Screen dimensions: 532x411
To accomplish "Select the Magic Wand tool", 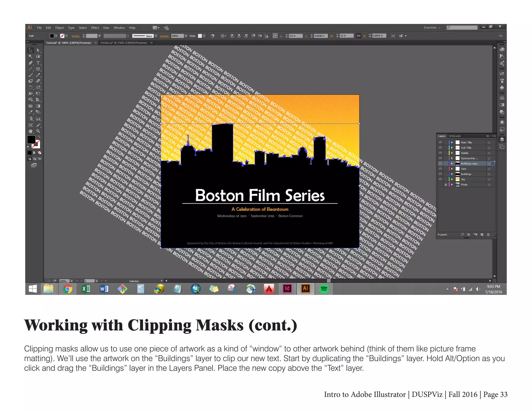I will tap(30, 56).
